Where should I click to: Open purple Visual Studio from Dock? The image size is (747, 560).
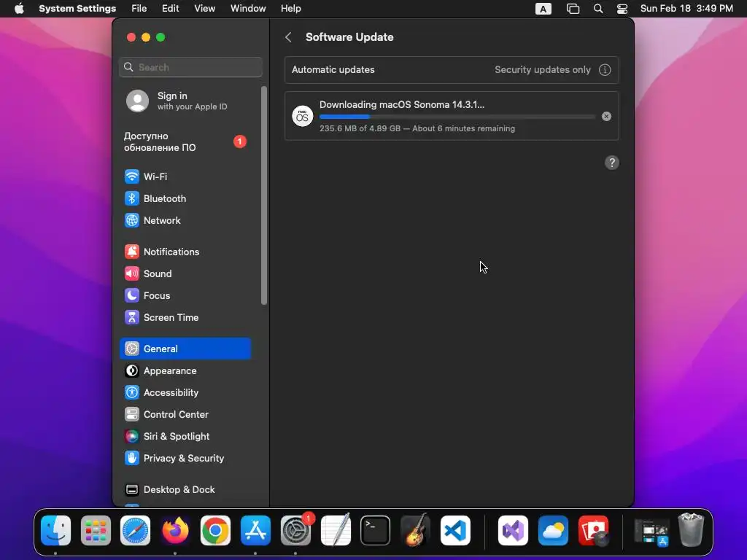[513, 531]
